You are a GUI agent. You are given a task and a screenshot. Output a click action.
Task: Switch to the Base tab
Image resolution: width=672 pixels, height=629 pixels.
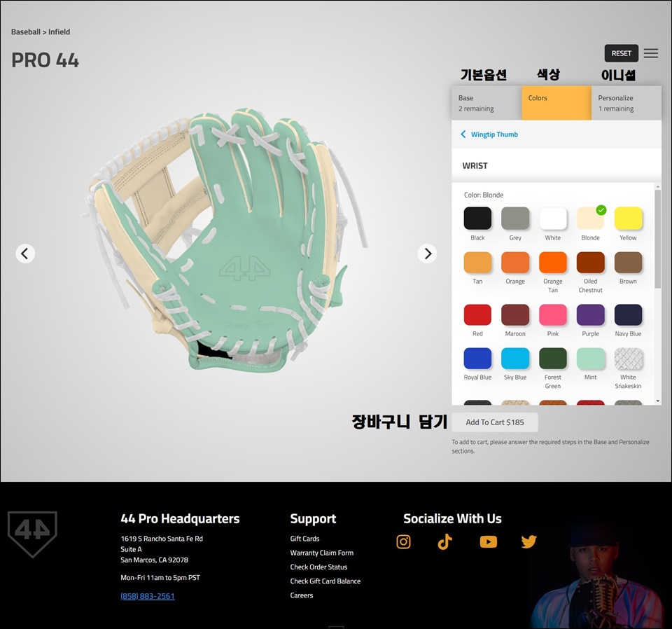coord(486,103)
